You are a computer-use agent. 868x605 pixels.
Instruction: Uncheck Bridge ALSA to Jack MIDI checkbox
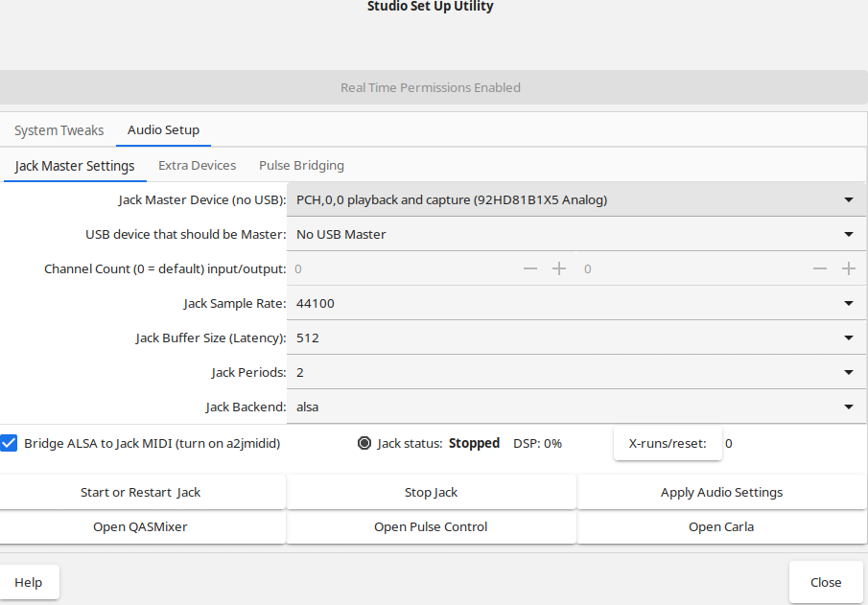(9, 443)
